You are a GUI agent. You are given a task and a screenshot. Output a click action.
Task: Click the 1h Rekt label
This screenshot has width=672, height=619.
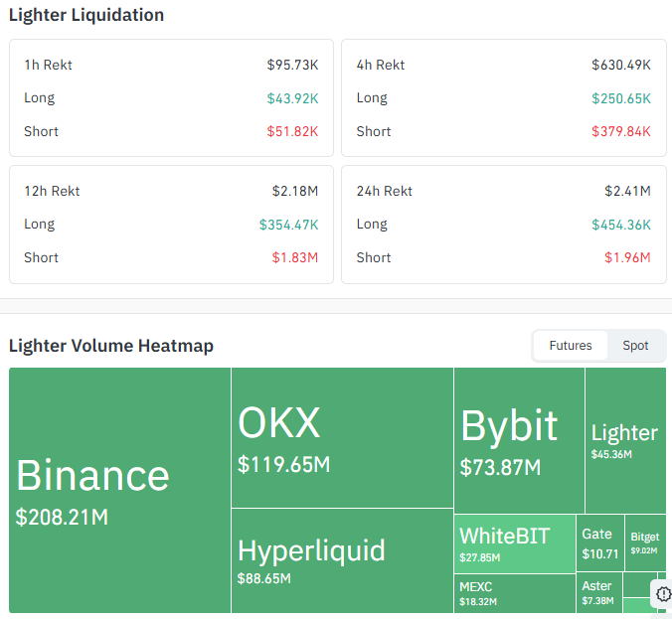tap(48, 65)
